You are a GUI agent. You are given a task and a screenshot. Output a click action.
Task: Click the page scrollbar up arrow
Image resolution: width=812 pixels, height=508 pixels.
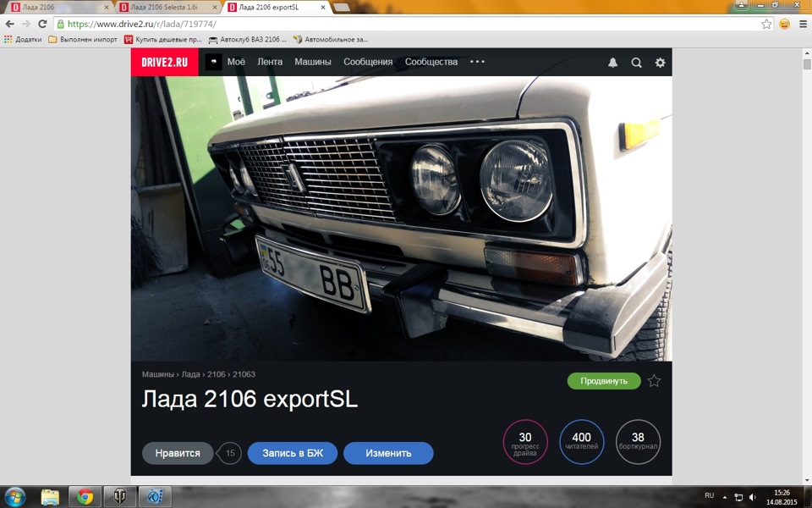[807, 52]
